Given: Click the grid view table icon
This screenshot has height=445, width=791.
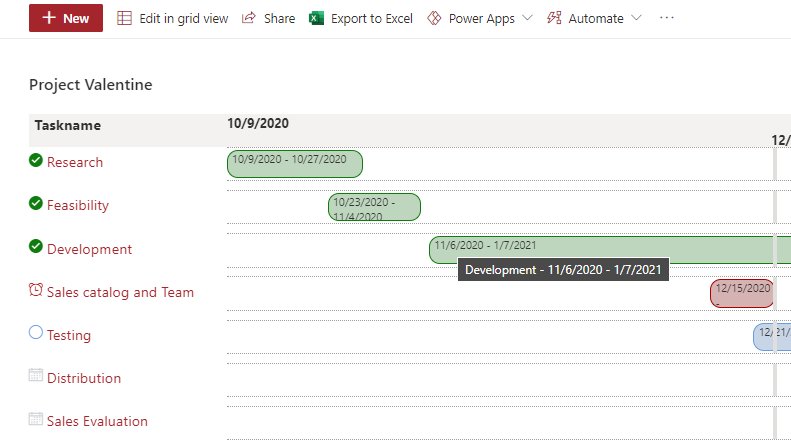Looking at the screenshot, I should [124, 18].
